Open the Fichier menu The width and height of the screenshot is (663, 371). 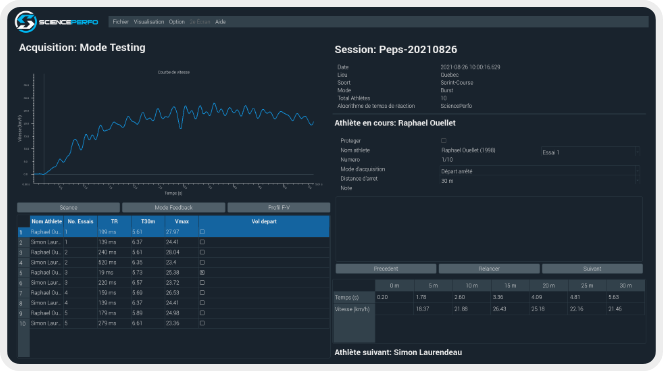121,22
